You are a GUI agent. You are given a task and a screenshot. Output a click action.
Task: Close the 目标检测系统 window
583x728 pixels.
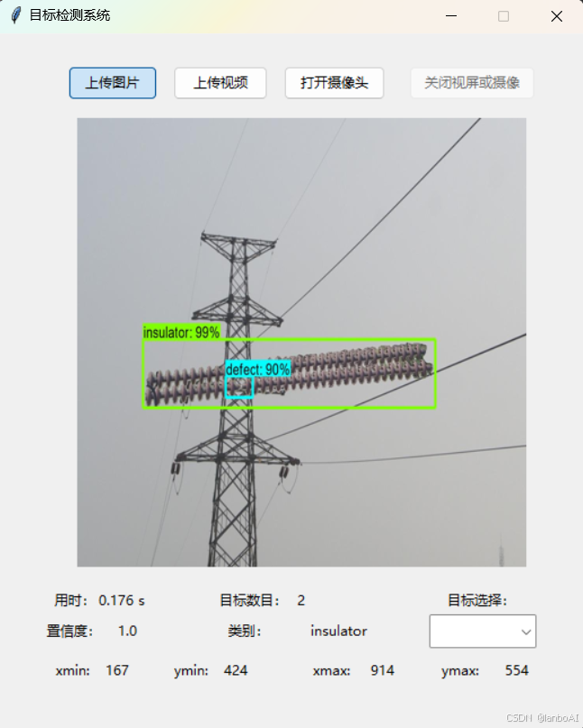(x=557, y=16)
